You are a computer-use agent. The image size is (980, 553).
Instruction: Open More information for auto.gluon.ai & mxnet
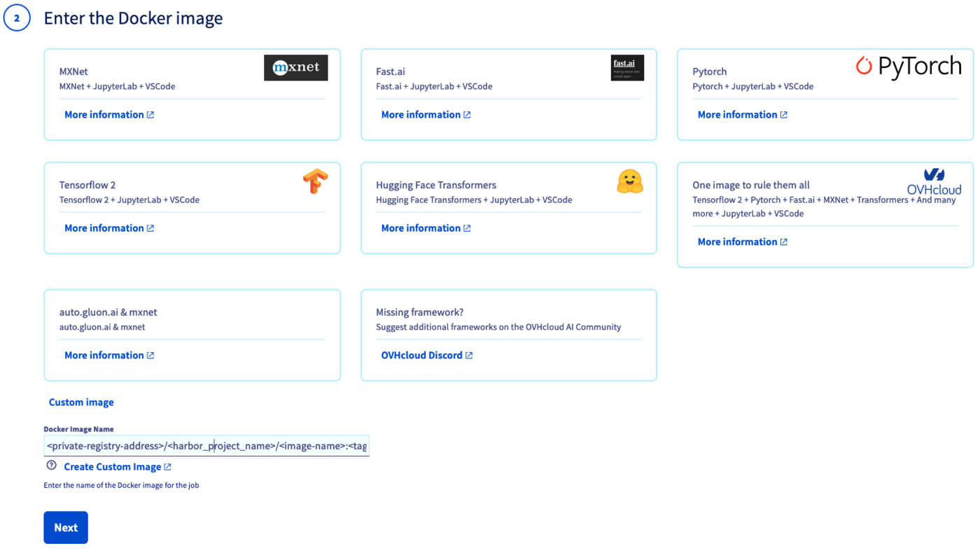tap(108, 356)
